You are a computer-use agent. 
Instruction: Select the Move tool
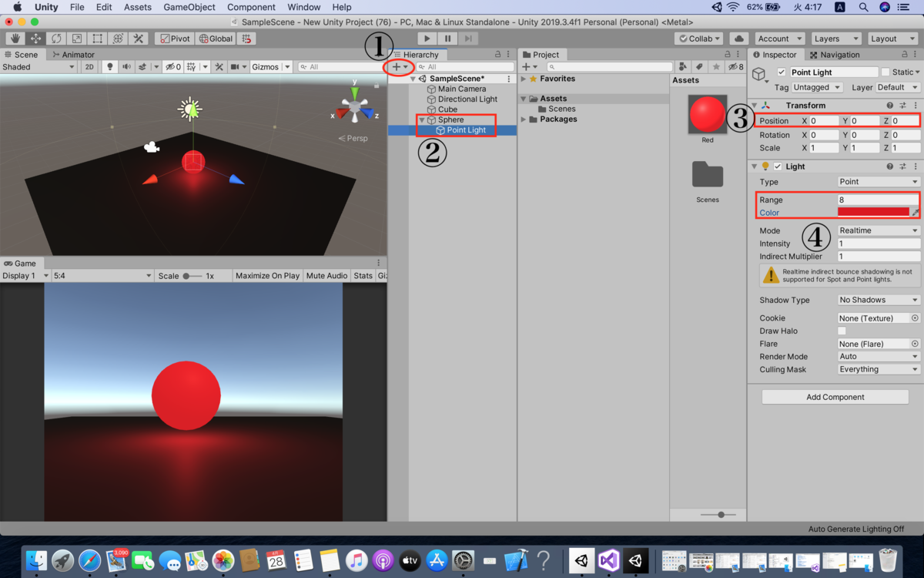35,39
